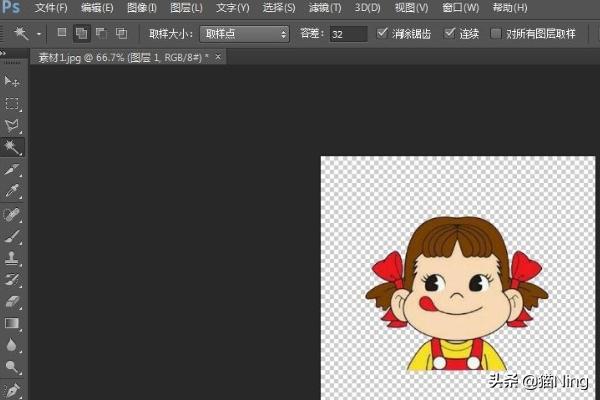
Task: Select the Slice knife tool
Action: coord(11,169)
